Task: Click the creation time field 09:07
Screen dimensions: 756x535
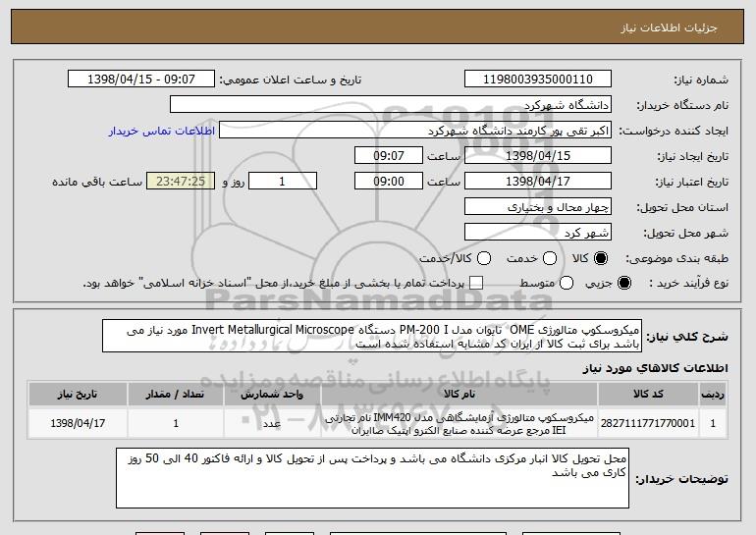Action: click(x=389, y=156)
